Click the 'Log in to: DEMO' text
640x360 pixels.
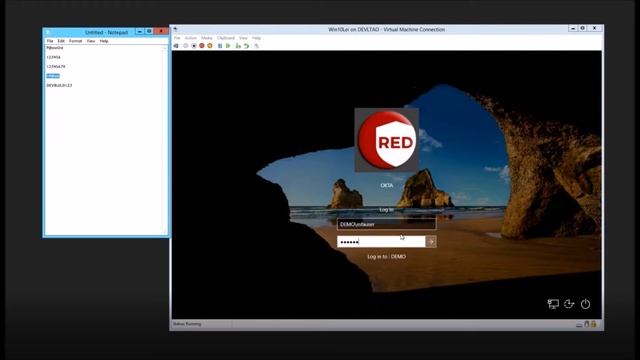pos(387,257)
